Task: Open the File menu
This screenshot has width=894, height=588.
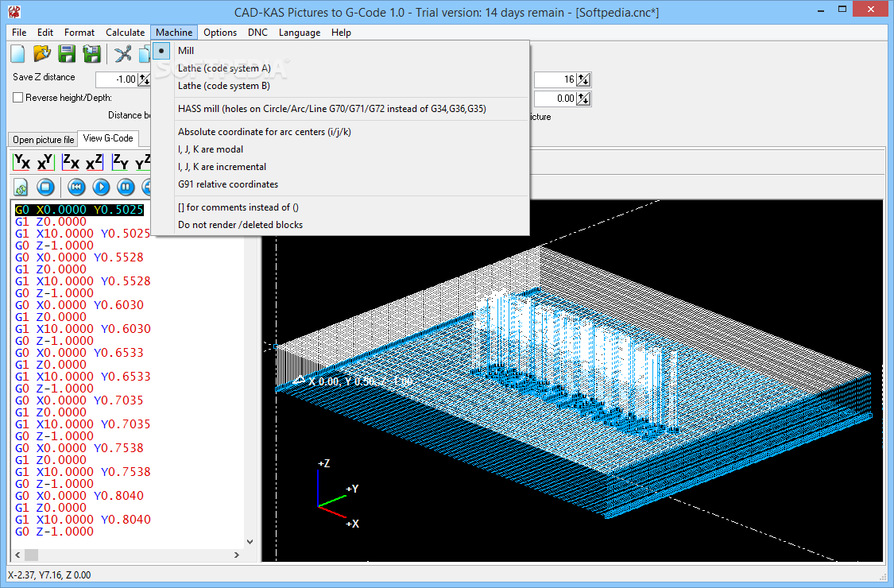Action: (19, 33)
